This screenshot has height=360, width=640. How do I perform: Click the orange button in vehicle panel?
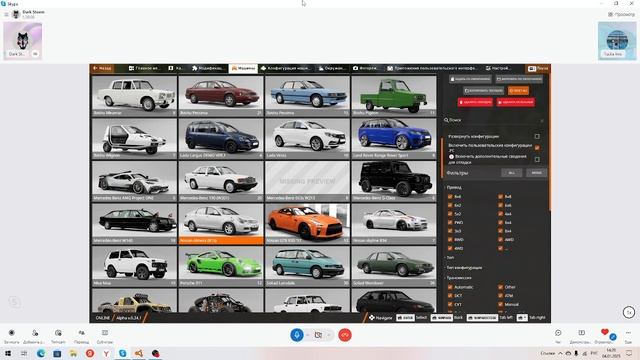point(518,91)
